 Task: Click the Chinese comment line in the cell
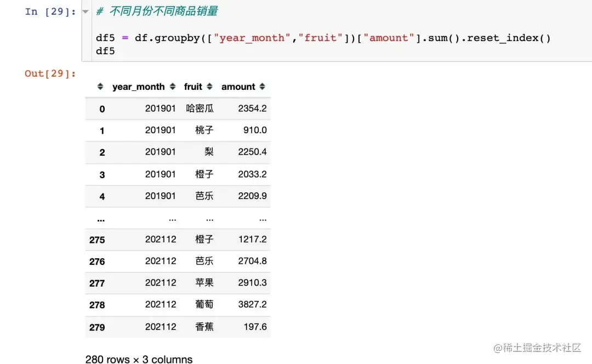[157, 12]
